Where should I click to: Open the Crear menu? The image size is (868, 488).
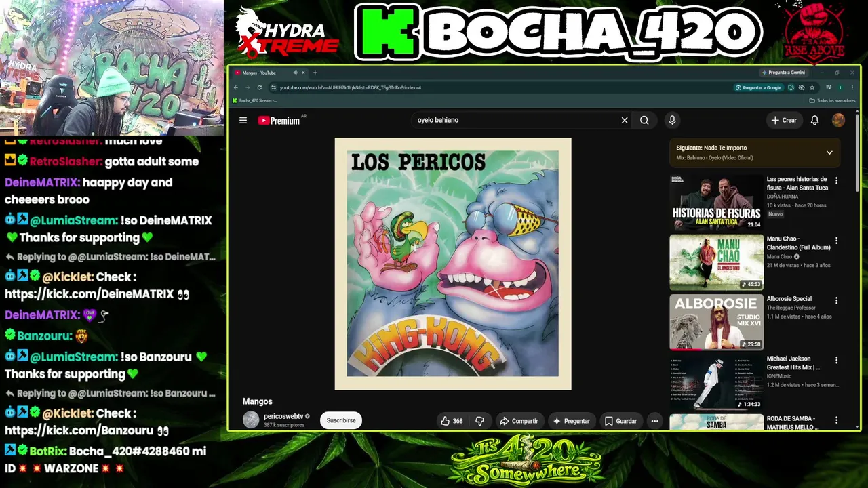tap(784, 121)
